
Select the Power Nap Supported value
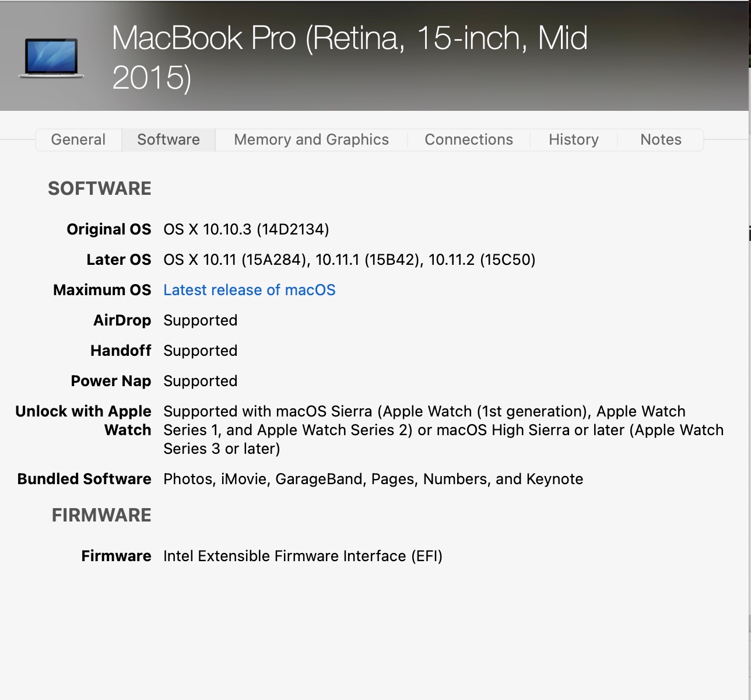click(x=201, y=381)
